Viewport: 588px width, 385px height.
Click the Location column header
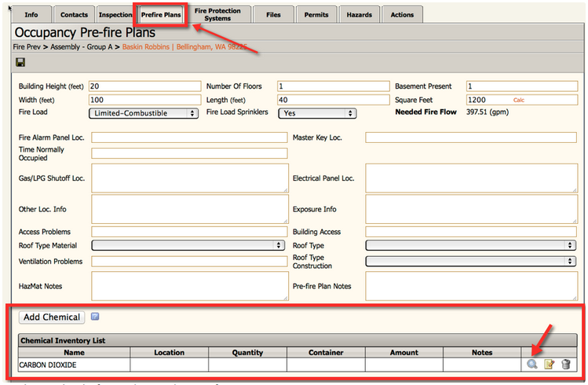tap(169, 352)
